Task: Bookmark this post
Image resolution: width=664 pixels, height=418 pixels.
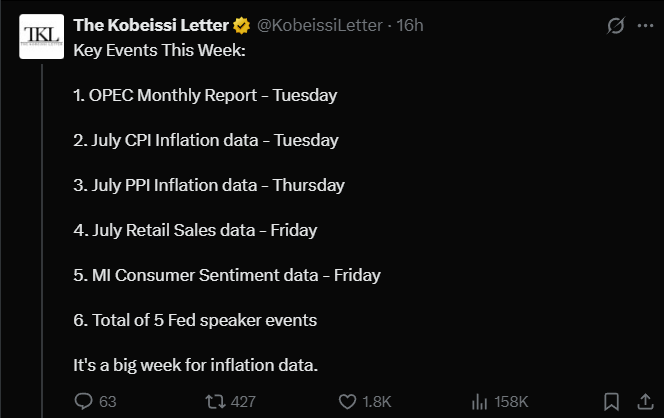Action: [611, 401]
